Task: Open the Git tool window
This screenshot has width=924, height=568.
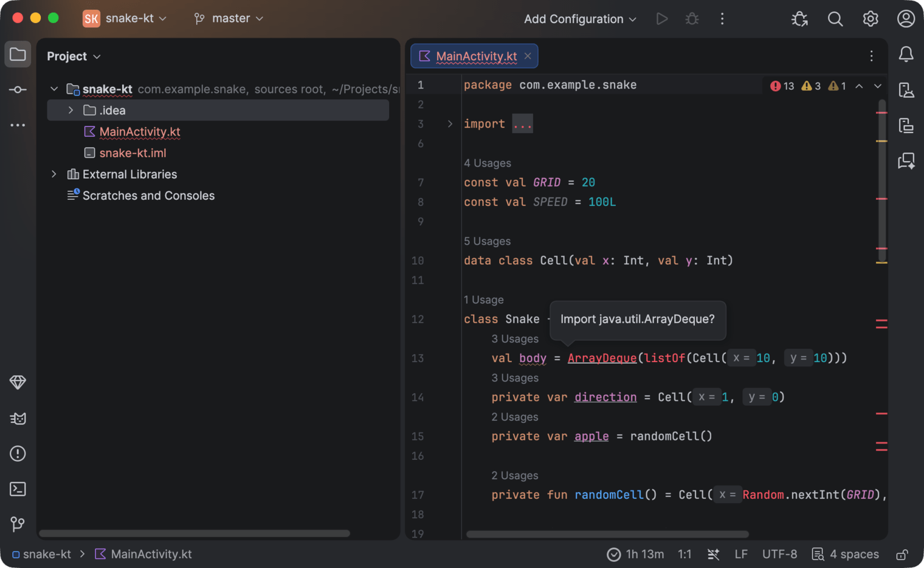Action: pos(18,524)
